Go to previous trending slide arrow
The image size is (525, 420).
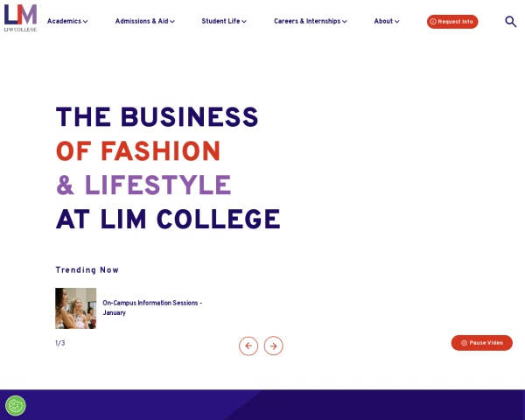pyautogui.click(x=248, y=346)
